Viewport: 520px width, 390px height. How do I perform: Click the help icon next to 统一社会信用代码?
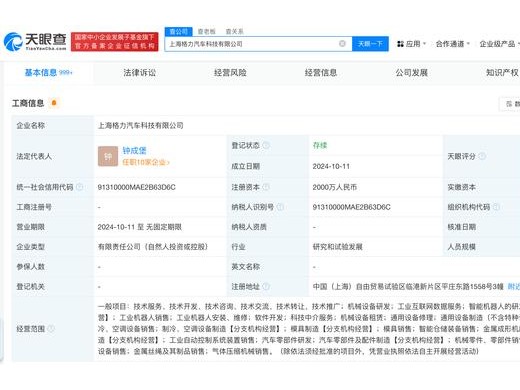click(79, 187)
